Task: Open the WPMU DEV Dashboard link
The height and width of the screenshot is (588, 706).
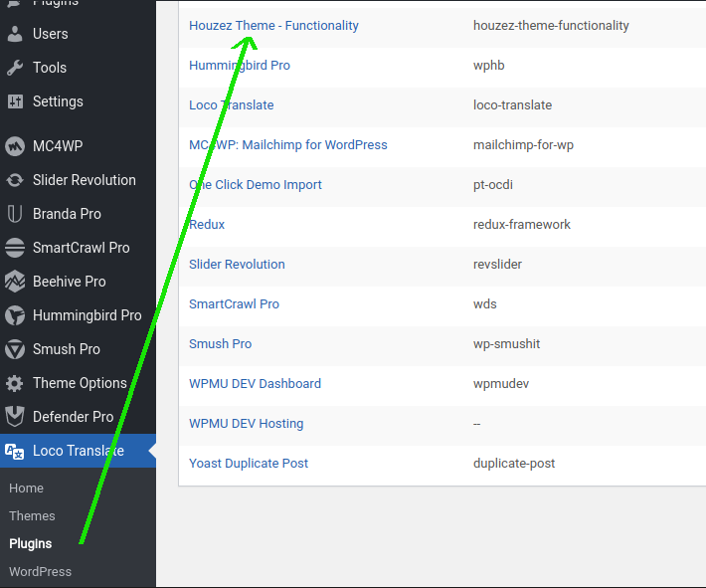Action: click(255, 383)
